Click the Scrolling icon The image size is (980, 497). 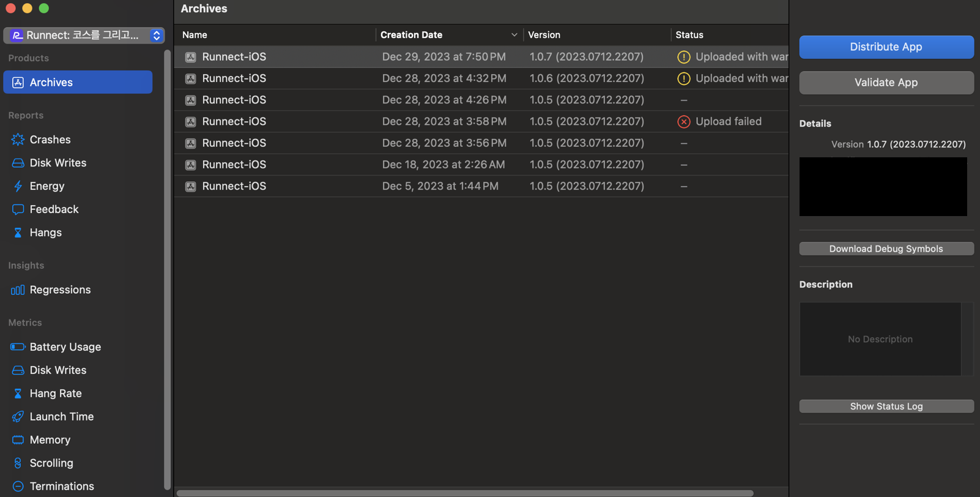click(x=18, y=463)
